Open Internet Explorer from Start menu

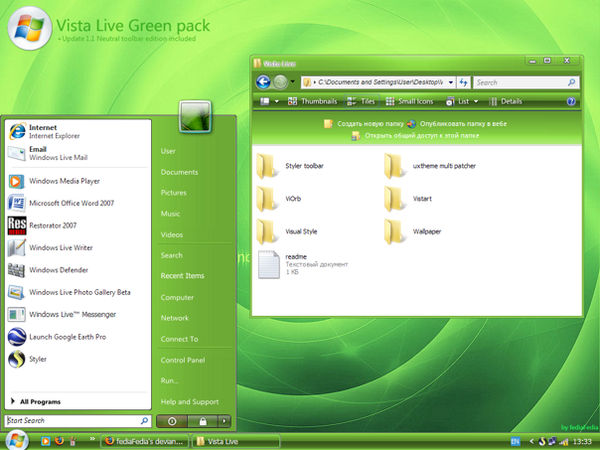pos(78,132)
